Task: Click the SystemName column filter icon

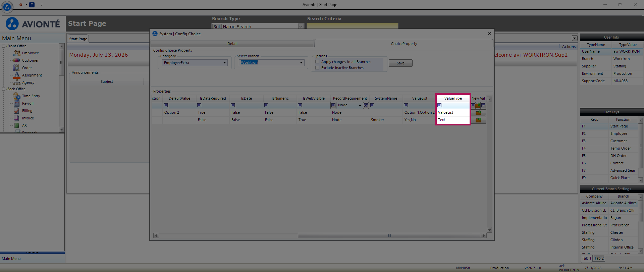Action: point(372,105)
